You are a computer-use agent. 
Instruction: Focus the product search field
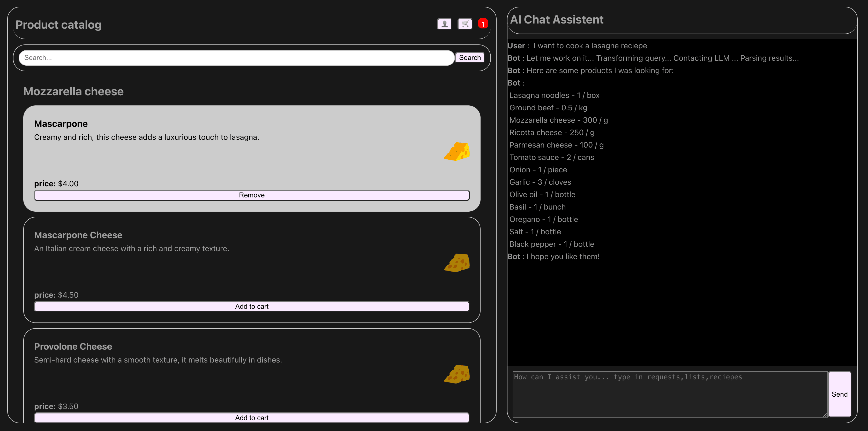pos(236,58)
